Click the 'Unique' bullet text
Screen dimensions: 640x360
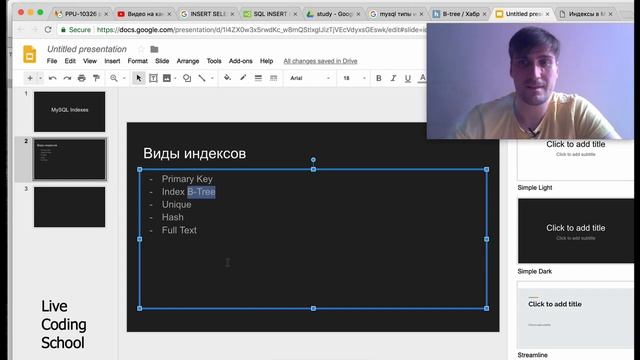point(176,204)
